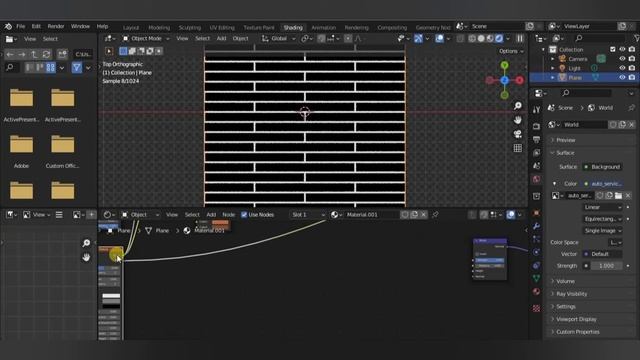
Task: Open image file folder icon
Action: click(x=618, y=196)
